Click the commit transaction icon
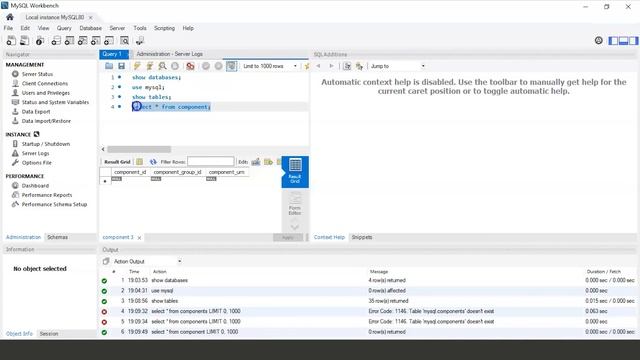 coord(206,66)
